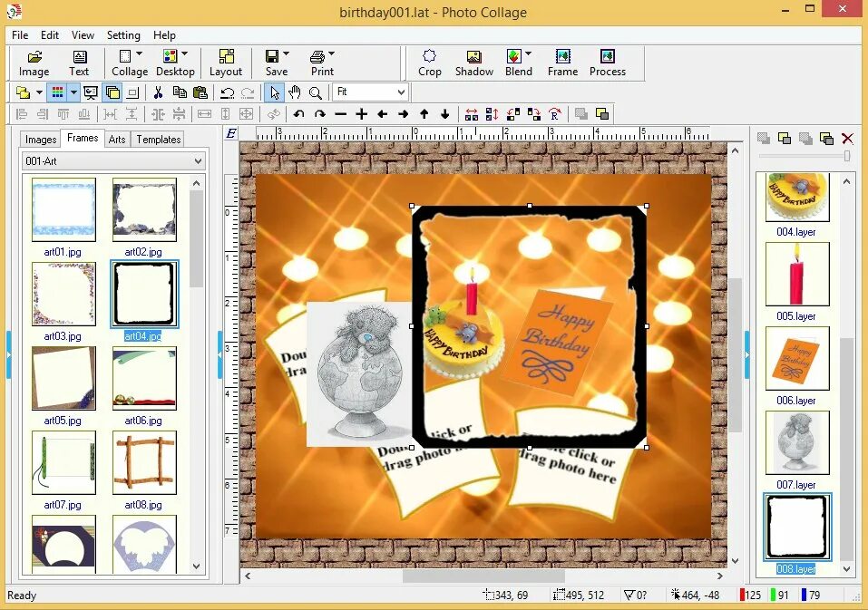Click the black plus enlarge icon

362,114
